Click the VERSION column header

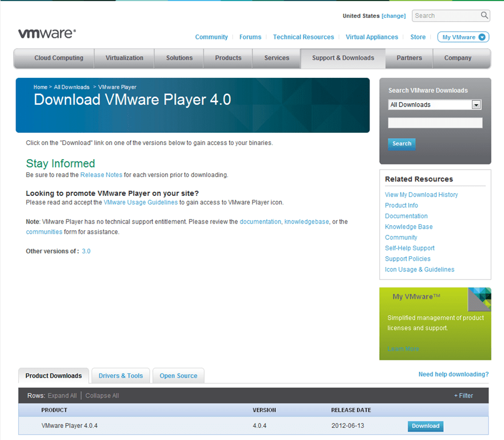click(264, 410)
